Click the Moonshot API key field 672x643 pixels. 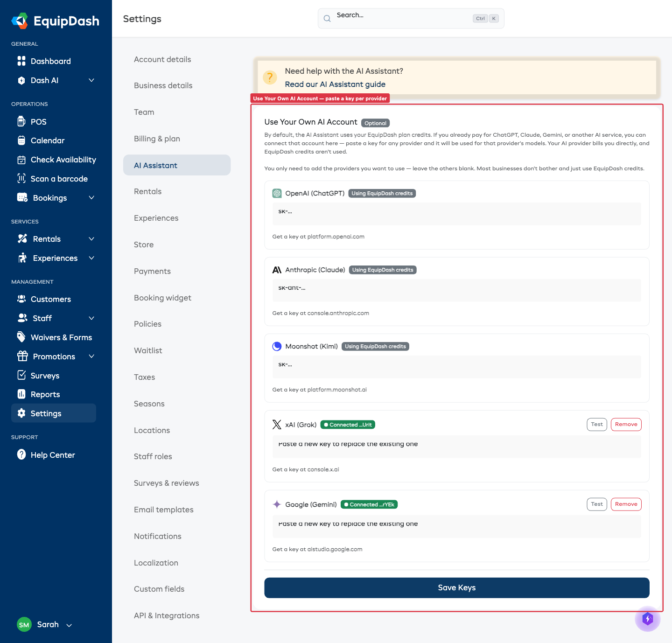(x=457, y=367)
